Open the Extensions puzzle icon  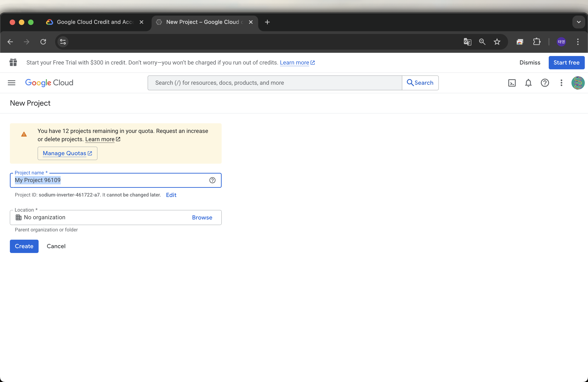point(537,42)
